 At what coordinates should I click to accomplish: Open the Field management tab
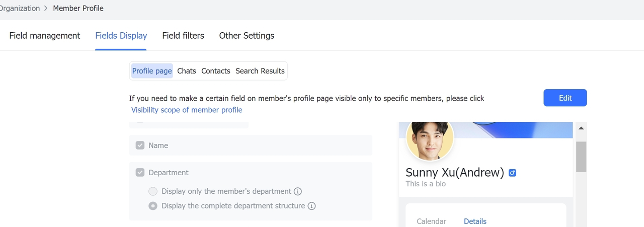45,36
